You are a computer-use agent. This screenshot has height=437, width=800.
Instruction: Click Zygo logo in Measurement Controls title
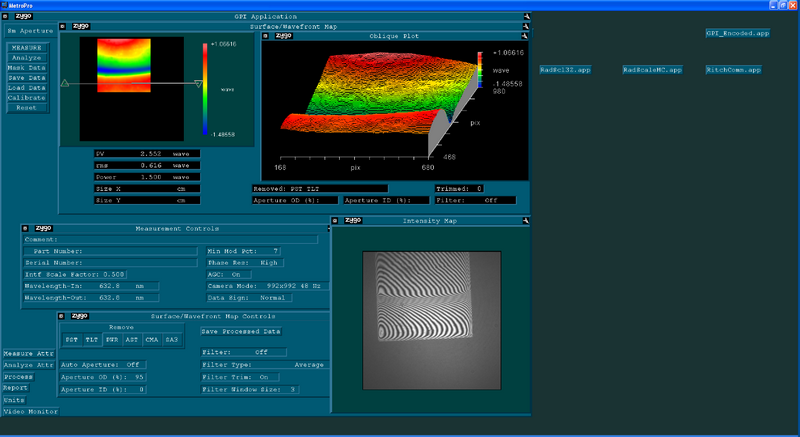click(43, 228)
